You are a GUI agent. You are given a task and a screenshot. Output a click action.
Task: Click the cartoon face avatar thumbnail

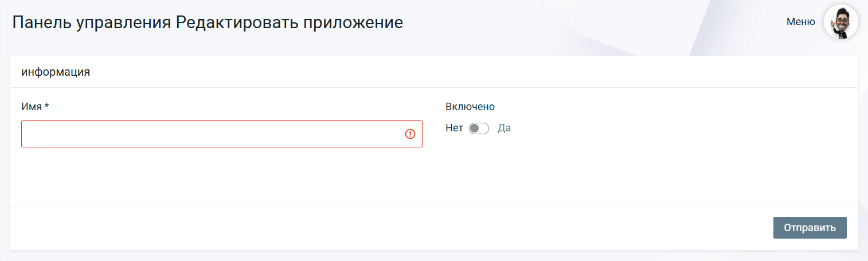[840, 22]
